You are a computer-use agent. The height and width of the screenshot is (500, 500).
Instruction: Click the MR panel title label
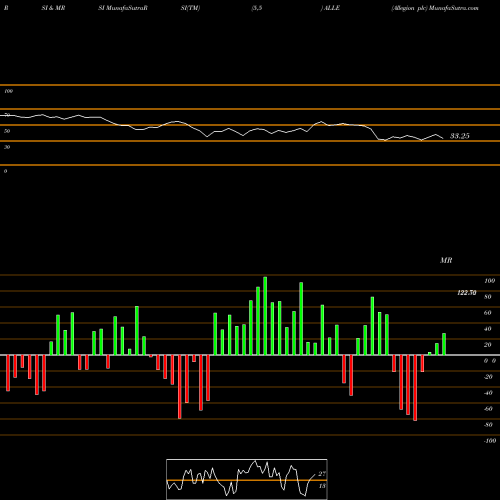point(446,260)
